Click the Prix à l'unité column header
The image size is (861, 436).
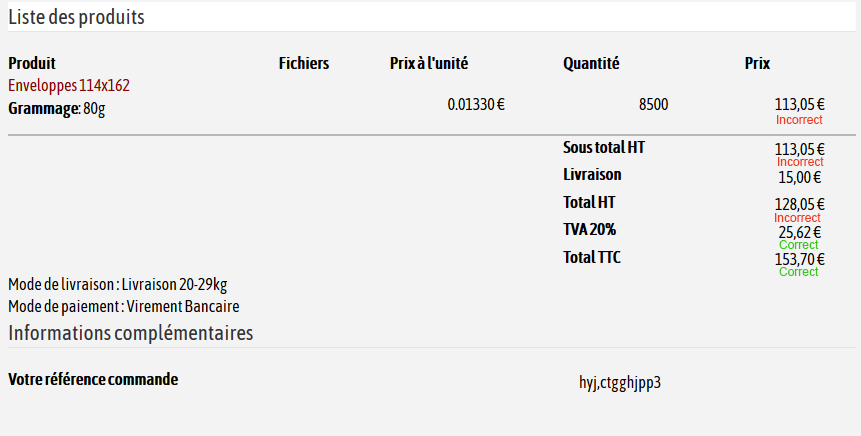[x=429, y=63]
